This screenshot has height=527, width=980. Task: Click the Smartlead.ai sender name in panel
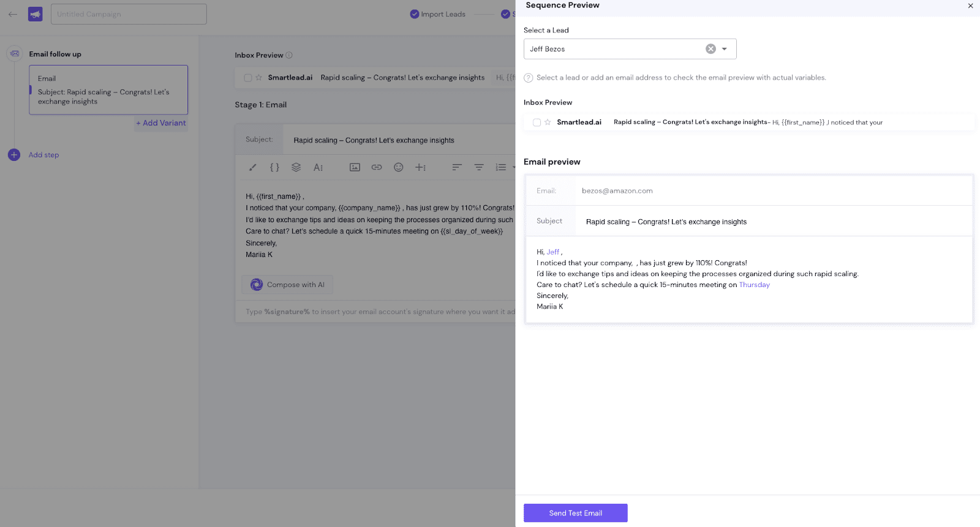click(579, 122)
